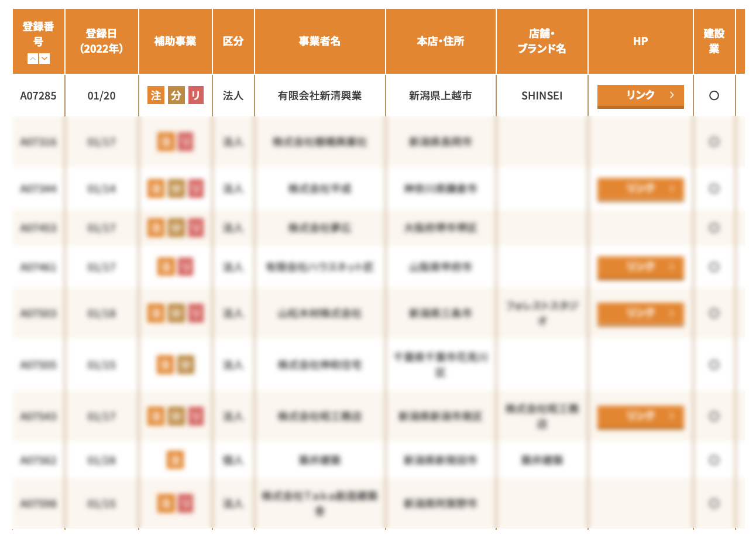Image resolution: width=756 pixels, height=535 pixels.
Task: Click the brand name SHINSEI
Action: (x=542, y=95)
